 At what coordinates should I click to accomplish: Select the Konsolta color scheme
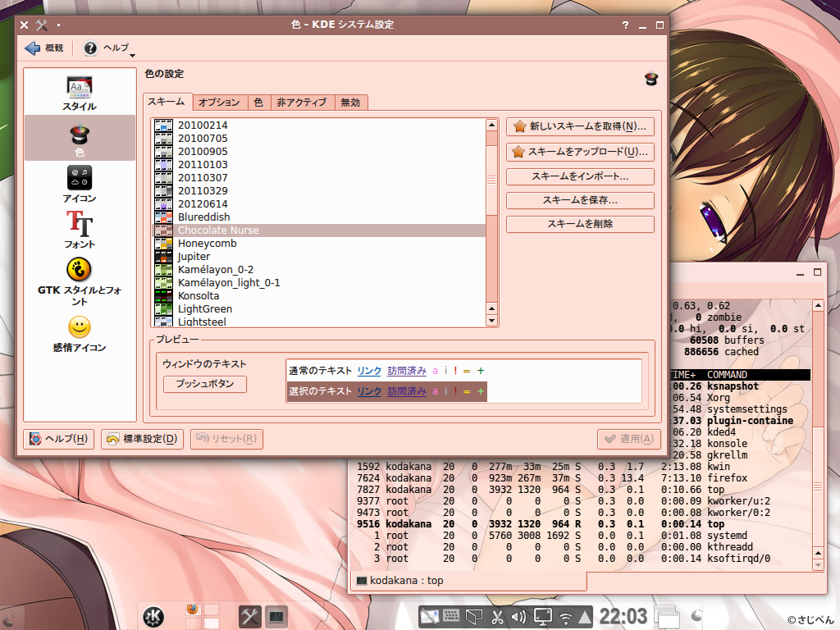319,295
